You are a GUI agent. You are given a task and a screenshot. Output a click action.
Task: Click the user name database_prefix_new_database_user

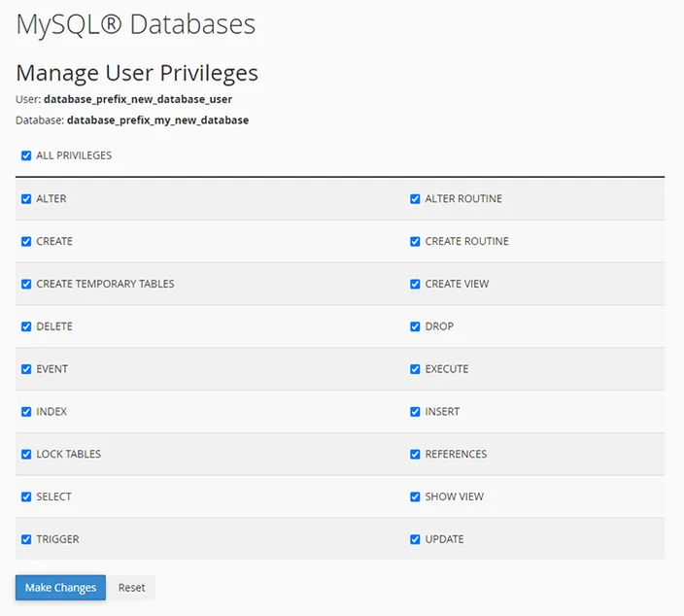pos(138,99)
